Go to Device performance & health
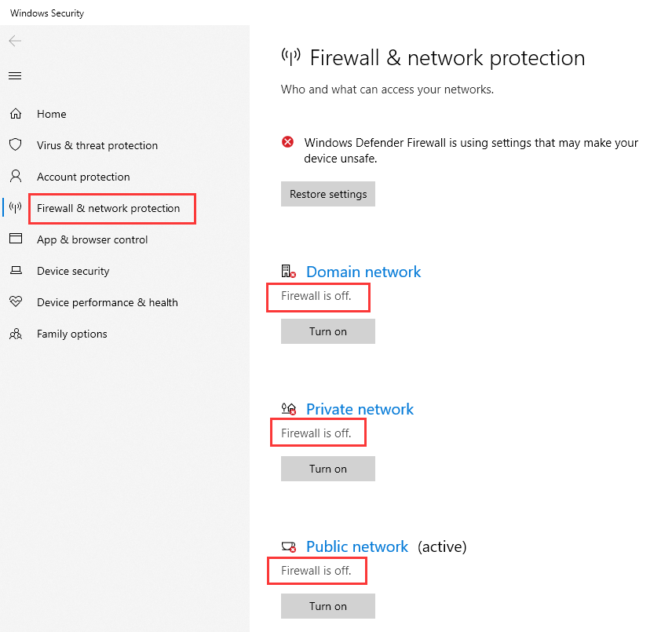Viewport: 672px width, 632px height. click(107, 302)
